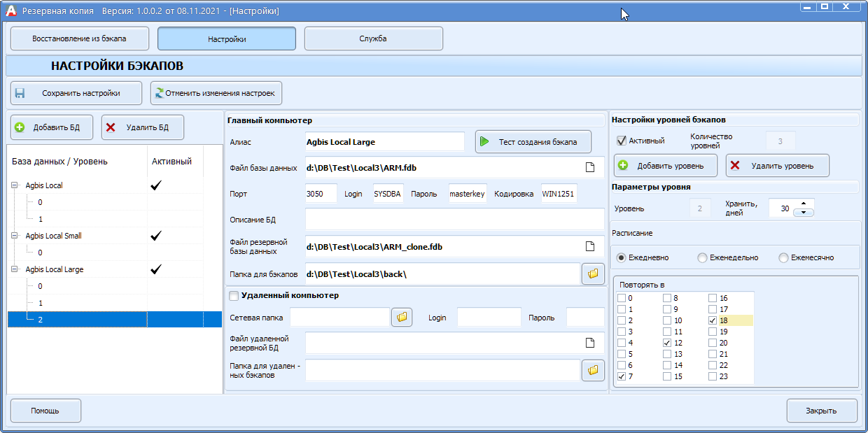Screen dimensions: 868x433
Task: Click the Кодировка field showing WIN1251
Action: [559, 194]
